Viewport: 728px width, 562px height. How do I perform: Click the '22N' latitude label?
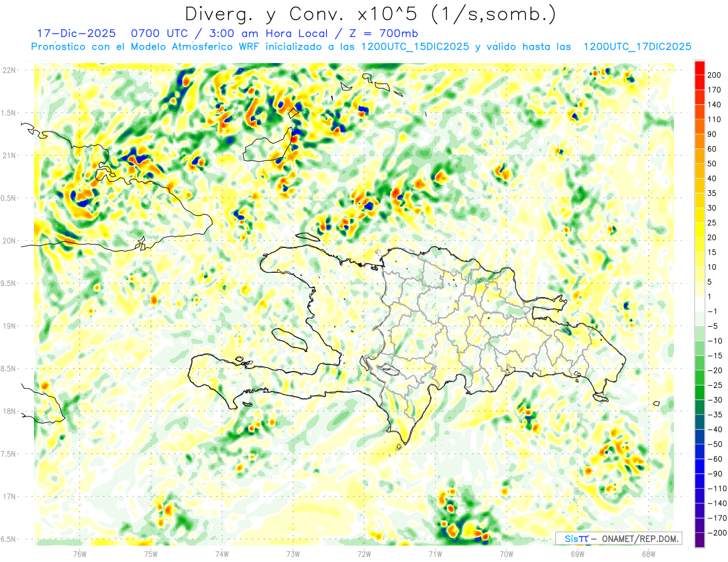[x=8, y=70]
